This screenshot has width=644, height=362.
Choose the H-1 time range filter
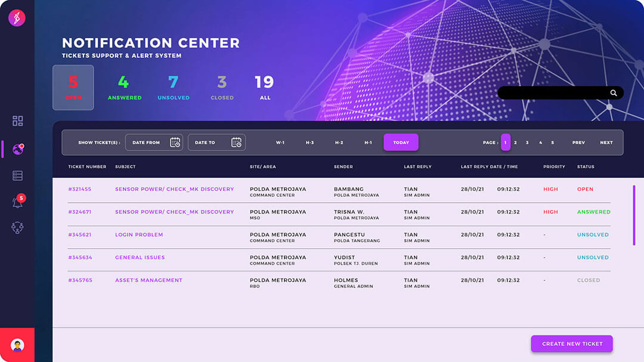369,143
